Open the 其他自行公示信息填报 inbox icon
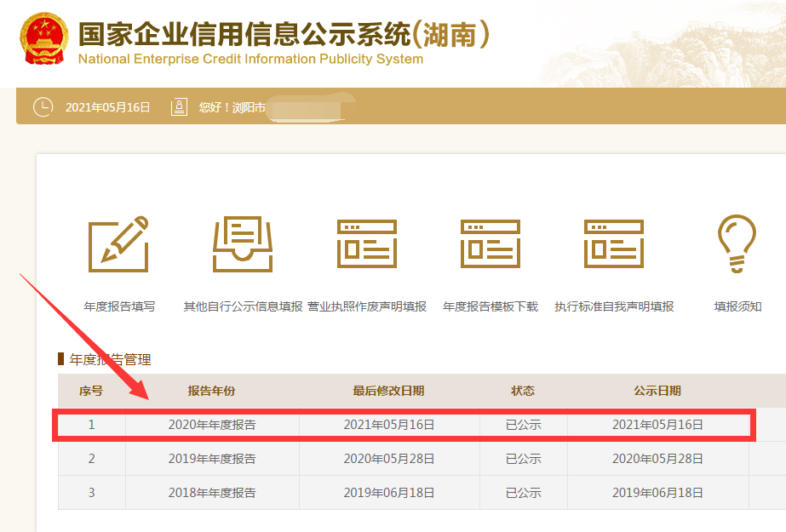This screenshot has width=786, height=532. 243,244
